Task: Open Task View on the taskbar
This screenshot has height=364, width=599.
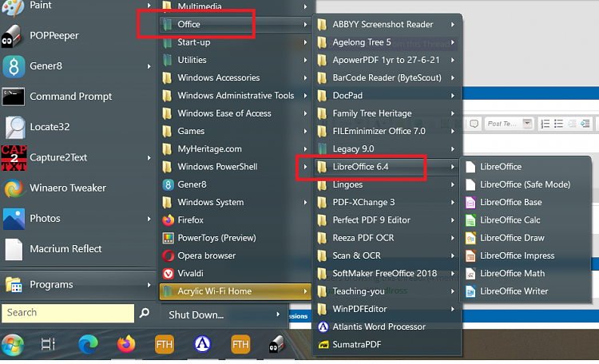Action: 48,345
